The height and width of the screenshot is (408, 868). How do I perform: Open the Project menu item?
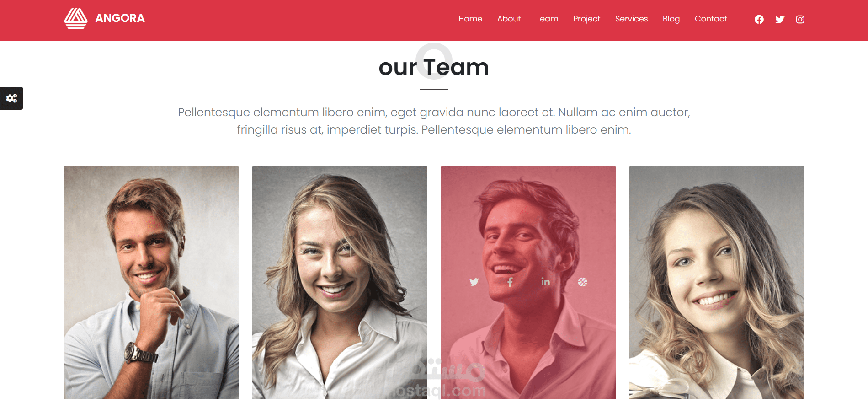586,19
